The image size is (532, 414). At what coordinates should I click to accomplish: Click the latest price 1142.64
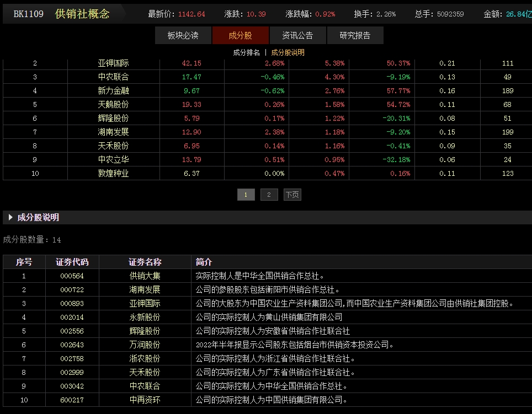(191, 14)
